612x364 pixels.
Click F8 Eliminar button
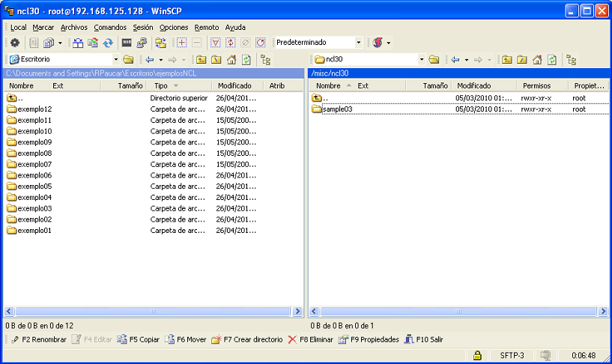click(x=310, y=339)
